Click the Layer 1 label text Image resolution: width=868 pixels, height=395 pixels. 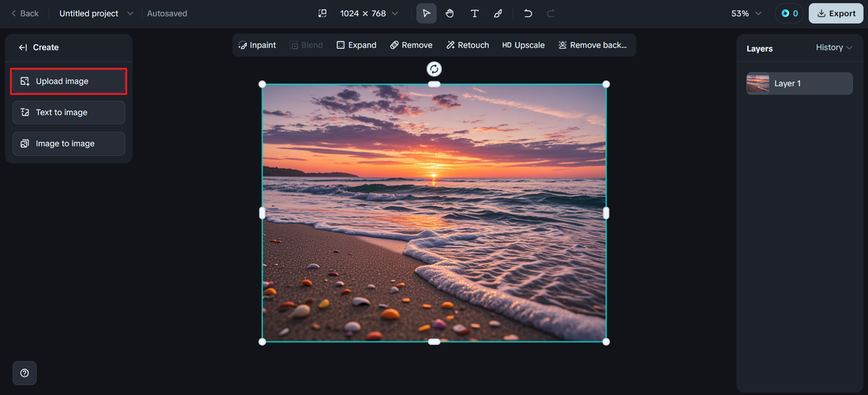pos(787,83)
